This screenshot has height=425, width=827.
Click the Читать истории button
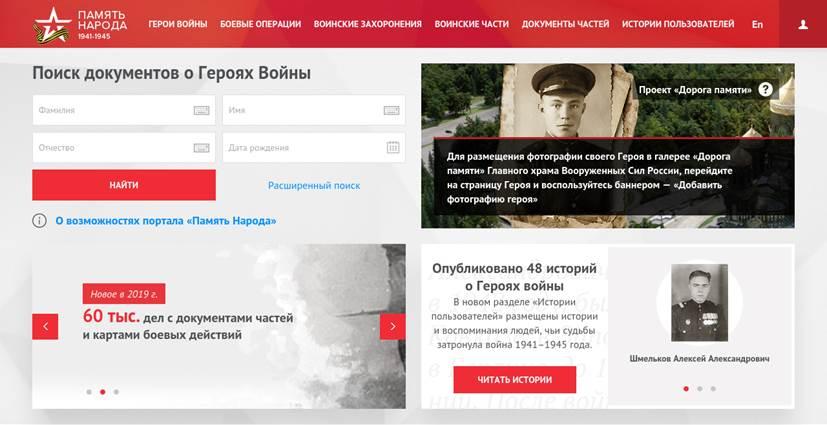[x=515, y=380]
